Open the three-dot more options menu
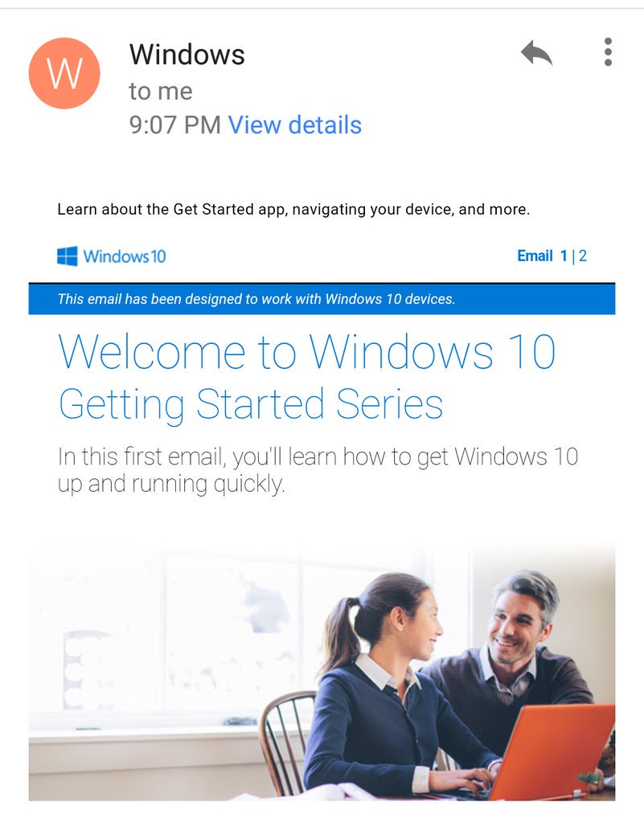This screenshot has width=644, height=823. [x=608, y=52]
